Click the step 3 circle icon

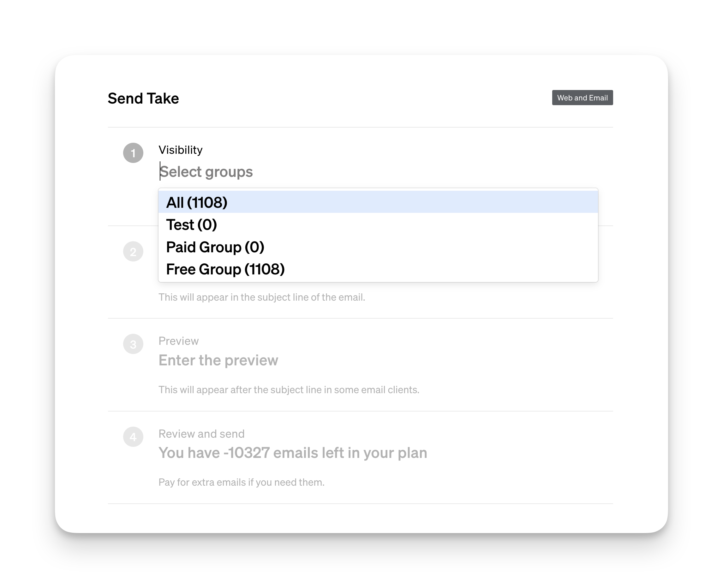[133, 344]
